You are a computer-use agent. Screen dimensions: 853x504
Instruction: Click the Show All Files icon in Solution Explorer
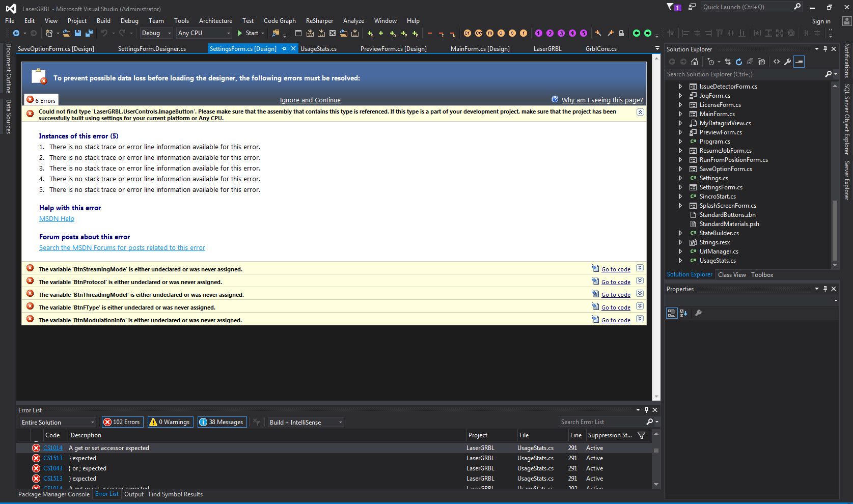coord(761,62)
